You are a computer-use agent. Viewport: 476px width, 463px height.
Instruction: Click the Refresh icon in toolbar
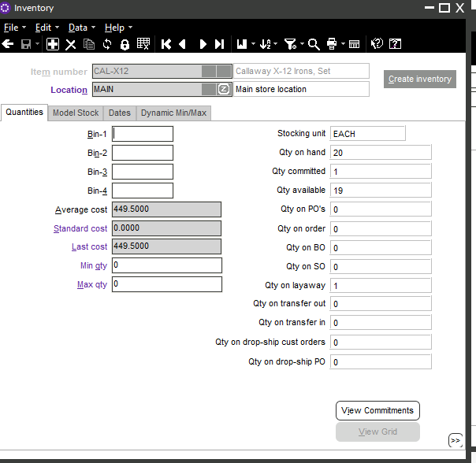pyautogui.click(x=107, y=44)
